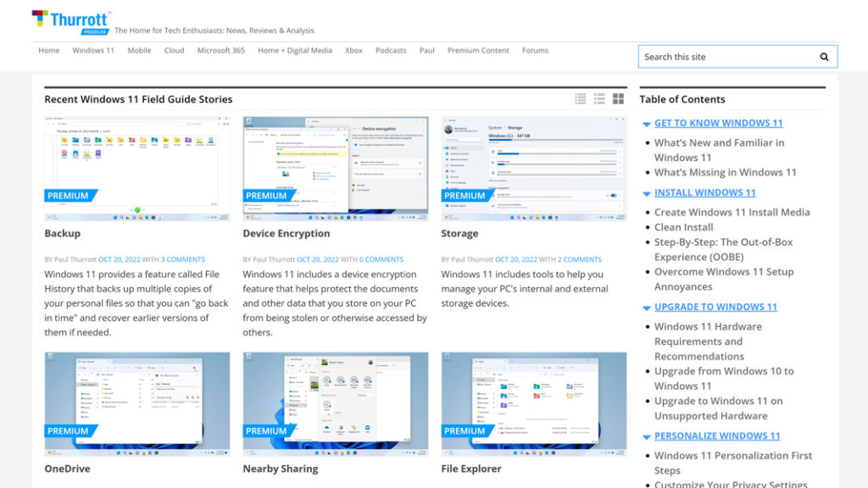Focus the Search this site field
Screen dimensions: 868x488
pyautogui.click(x=728, y=57)
